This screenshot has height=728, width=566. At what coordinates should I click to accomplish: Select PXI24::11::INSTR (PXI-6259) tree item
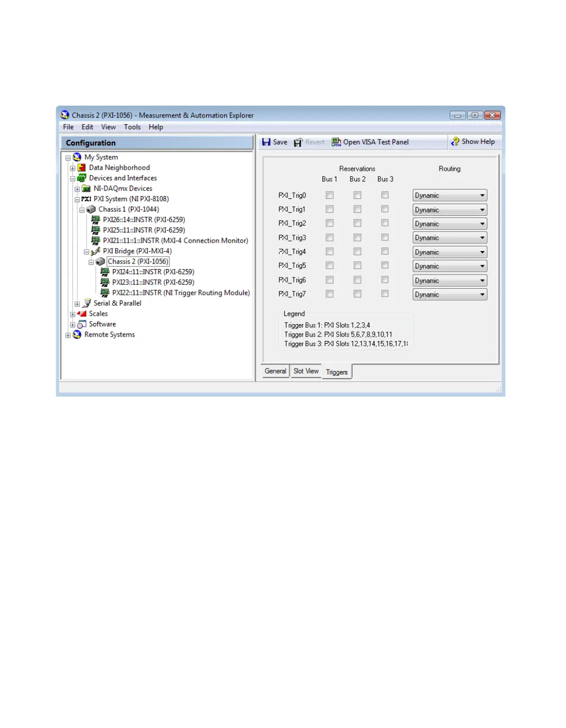point(153,272)
